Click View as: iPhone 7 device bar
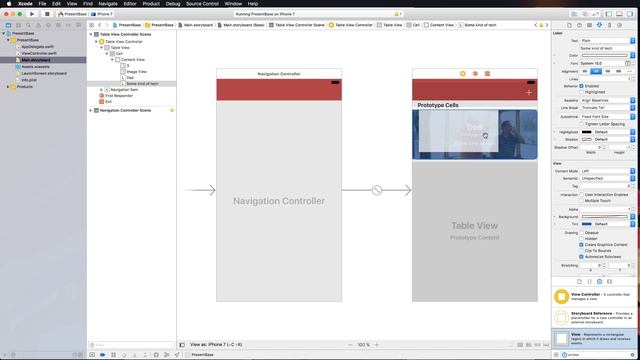Screen dimensions: 640x360 216,344
